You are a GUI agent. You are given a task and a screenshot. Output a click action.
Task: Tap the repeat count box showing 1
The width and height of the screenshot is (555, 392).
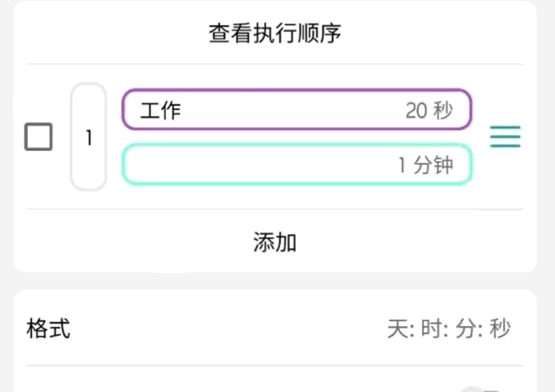[x=88, y=137]
